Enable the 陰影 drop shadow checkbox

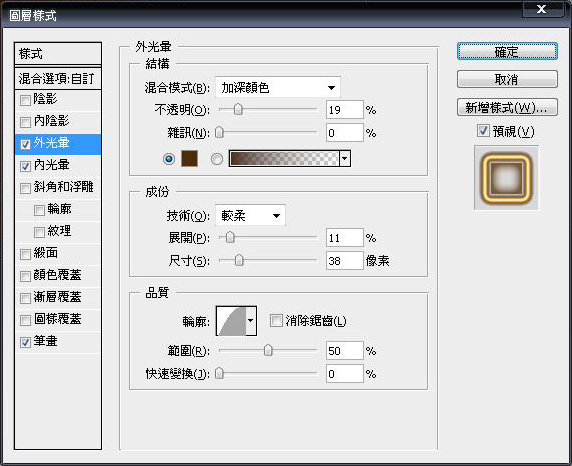pos(25,100)
